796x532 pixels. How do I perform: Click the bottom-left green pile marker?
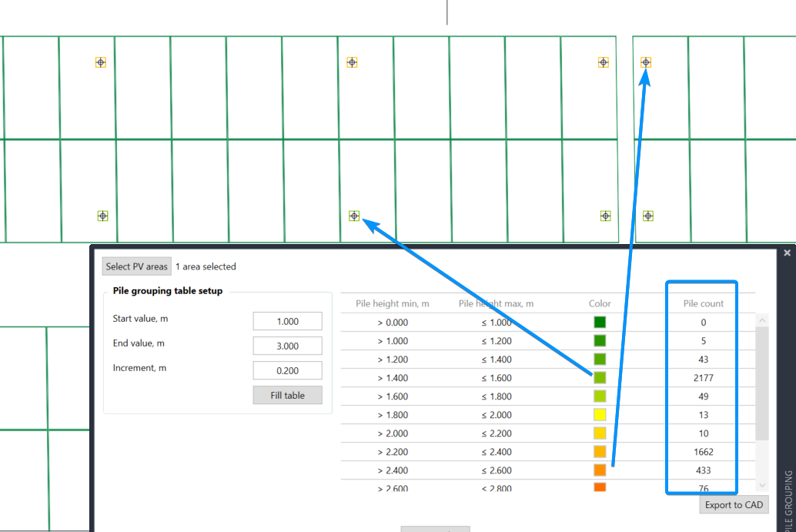click(x=102, y=216)
